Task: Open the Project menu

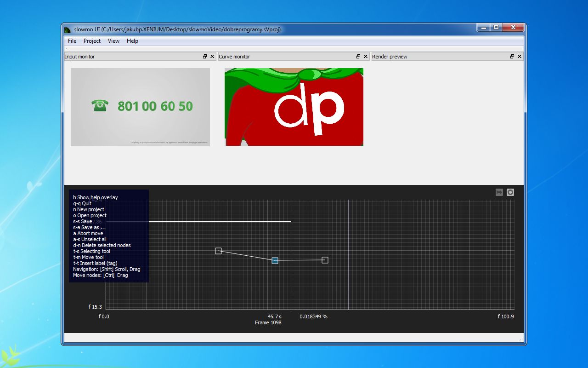Action: (92, 41)
